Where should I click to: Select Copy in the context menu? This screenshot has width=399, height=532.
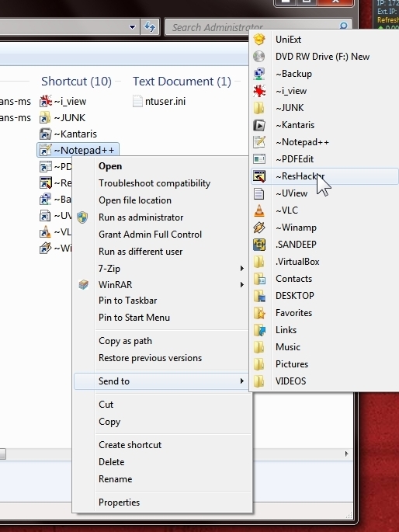click(x=109, y=422)
